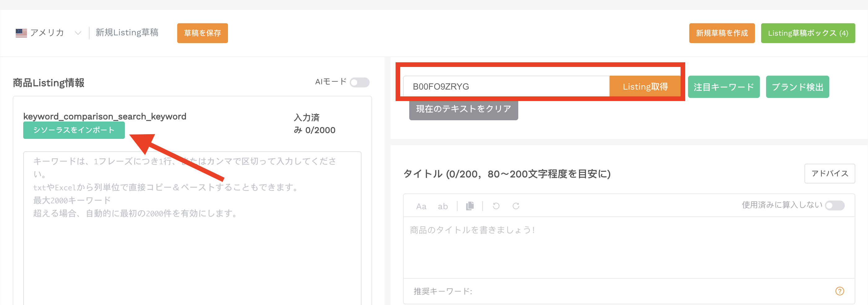The image size is (868, 305).
Task: Toggle the 使用済みに算入しない switch
Action: 835,205
